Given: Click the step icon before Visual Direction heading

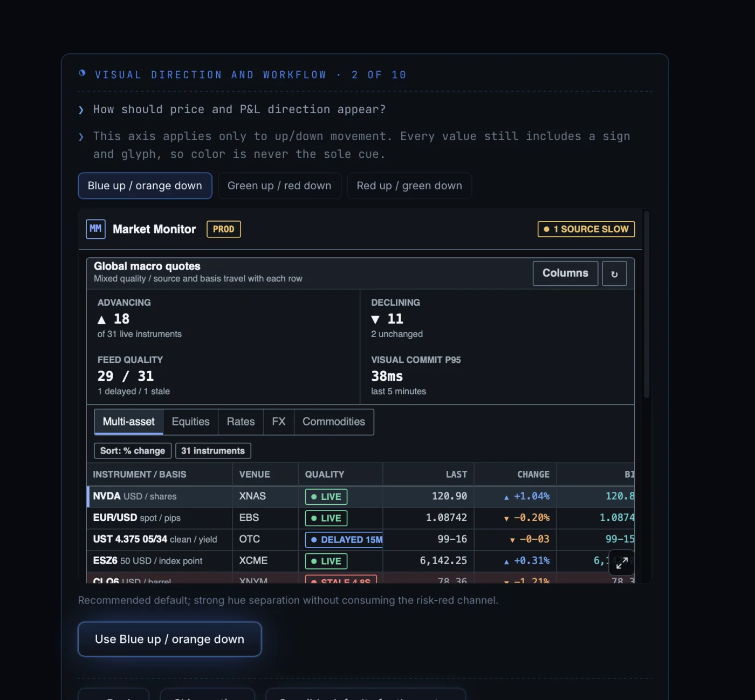Looking at the screenshot, I should coord(82,73).
